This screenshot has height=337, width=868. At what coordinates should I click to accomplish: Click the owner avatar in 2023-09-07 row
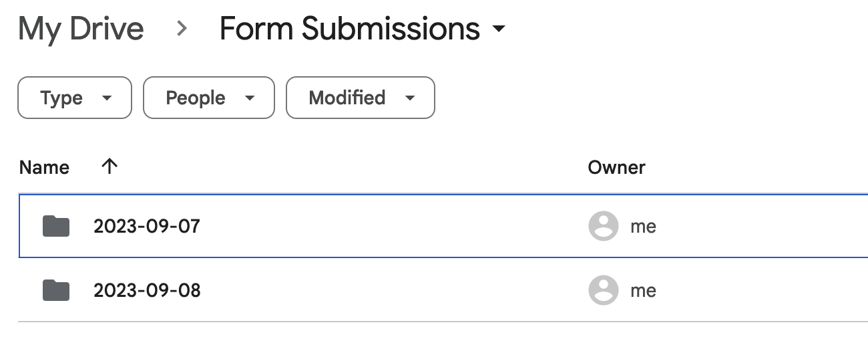pyautogui.click(x=603, y=227)
